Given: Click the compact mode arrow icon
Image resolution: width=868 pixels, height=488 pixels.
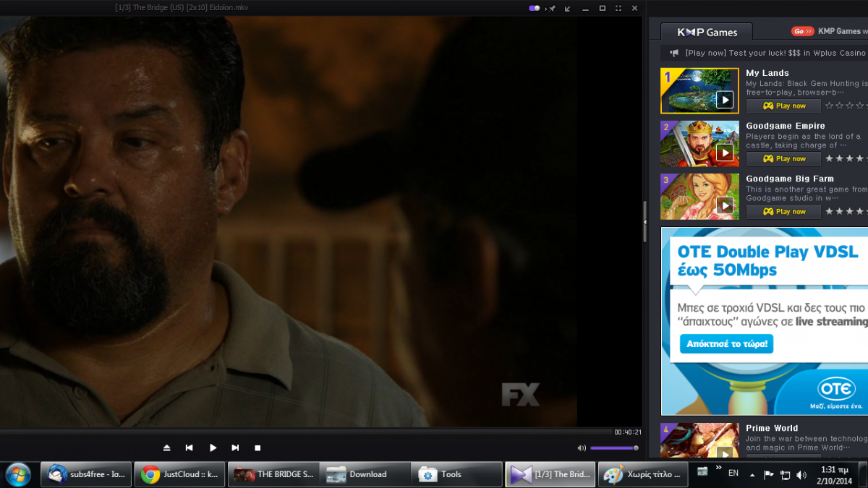Looking at the screenshot, I should point(568,8).
